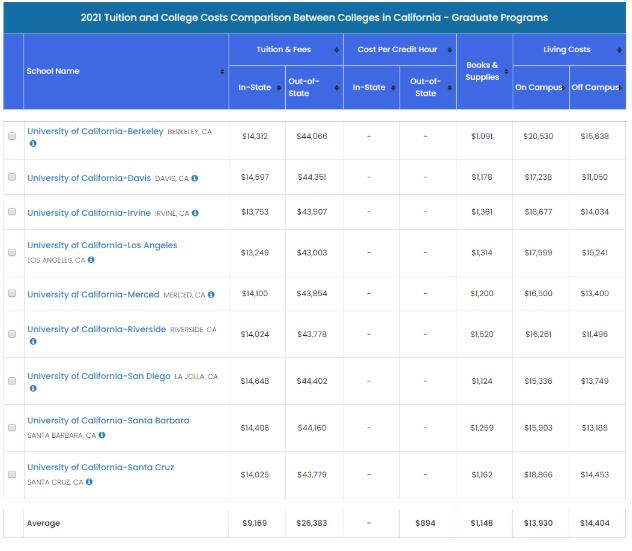Check the UC Berkeley row checkbox
Viewport: 632px width, 551px height.
12,136
